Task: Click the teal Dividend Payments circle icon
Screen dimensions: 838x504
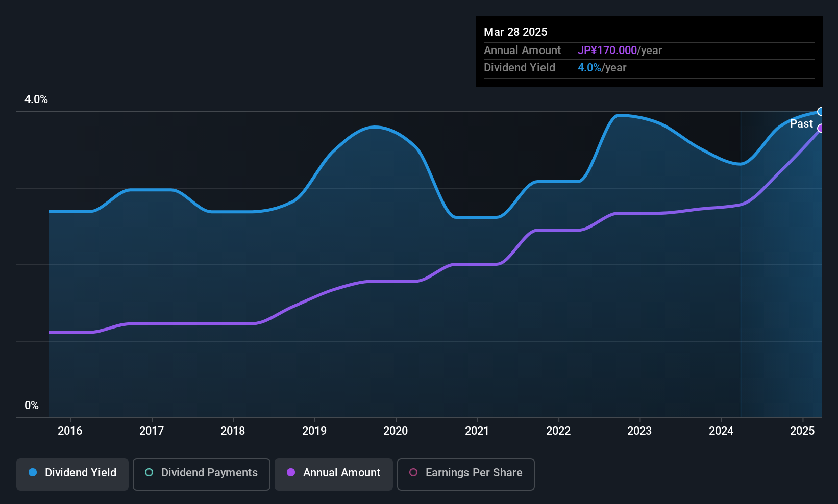Action: point(149,473)
